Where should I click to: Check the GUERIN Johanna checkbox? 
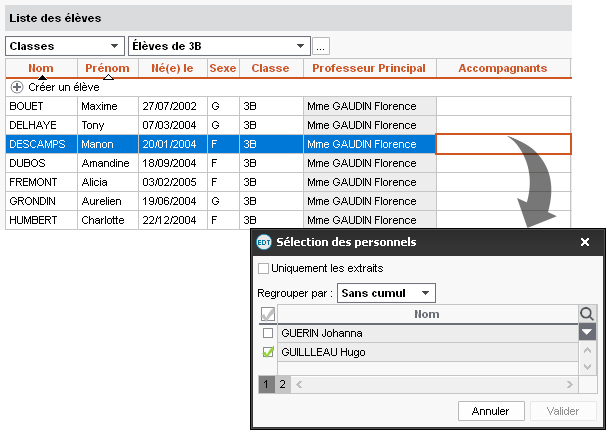click(268, 333)
